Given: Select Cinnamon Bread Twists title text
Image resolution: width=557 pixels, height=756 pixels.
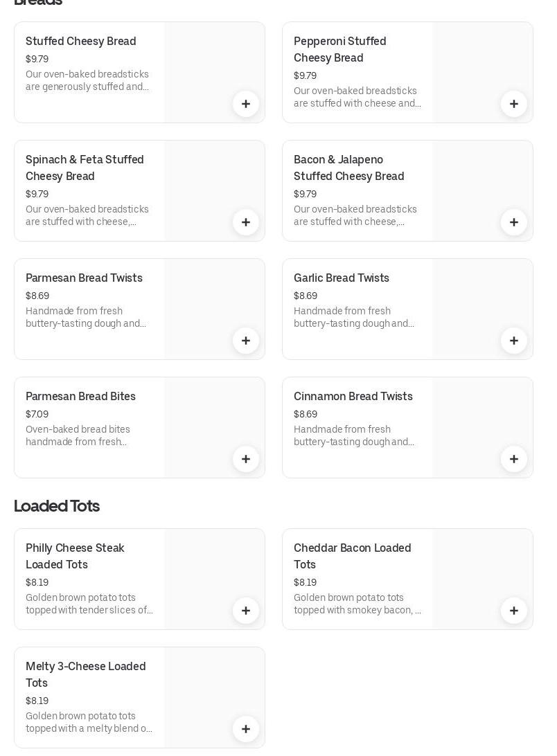Looking at the screenshot, I should 353,397.
